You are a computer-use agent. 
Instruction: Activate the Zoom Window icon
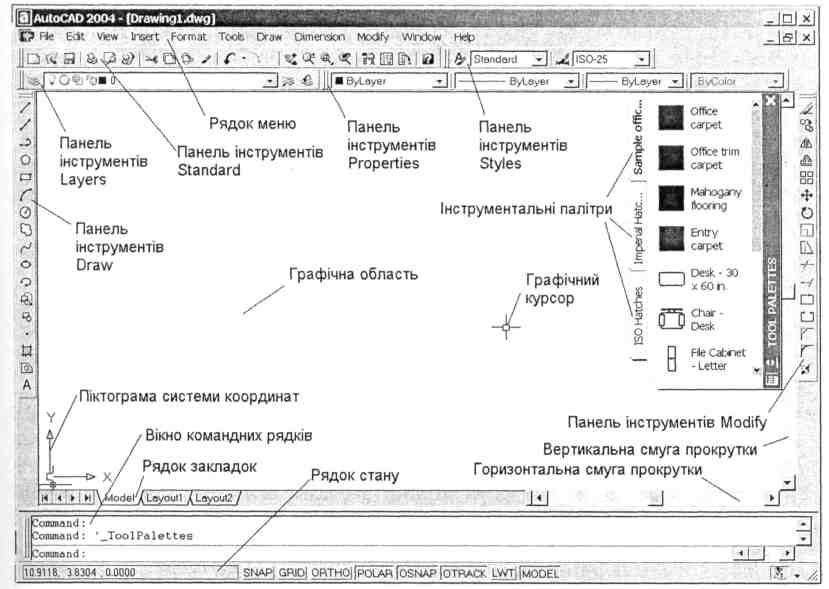pyautogui.click(x=327, y=59)
